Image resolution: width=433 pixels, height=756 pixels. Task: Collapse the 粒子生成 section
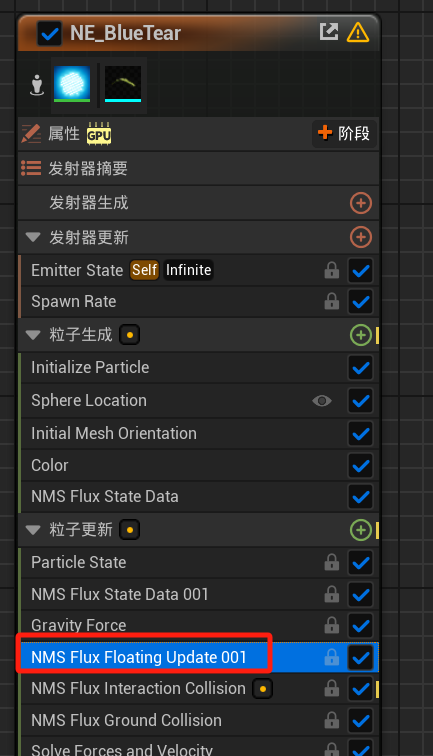[x=33, y=335]
